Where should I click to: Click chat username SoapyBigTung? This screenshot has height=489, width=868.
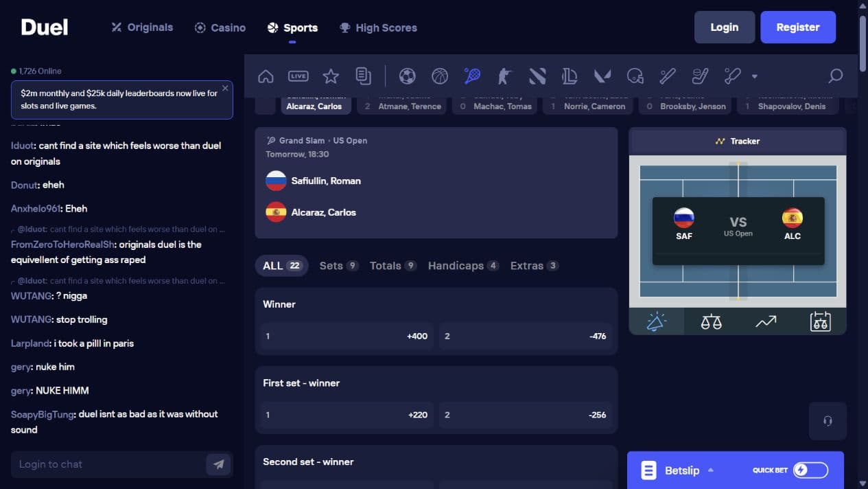click(x=43, y=414)
